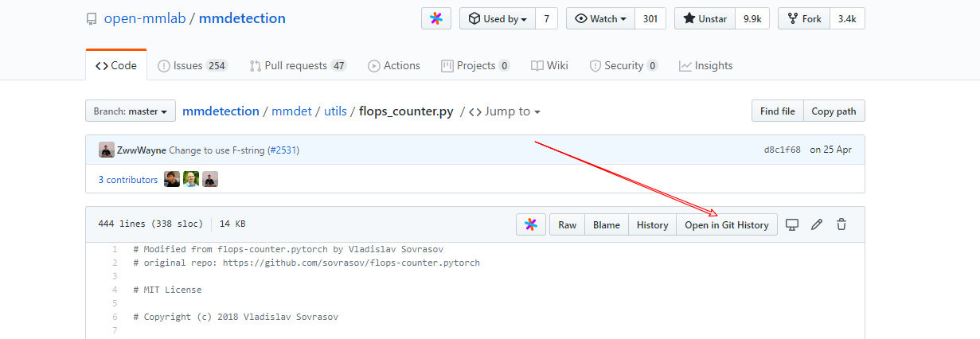Viewport: 980px width, 339px height.
Task: Open the Used by dropdown
Action: [x=497, y=18]
